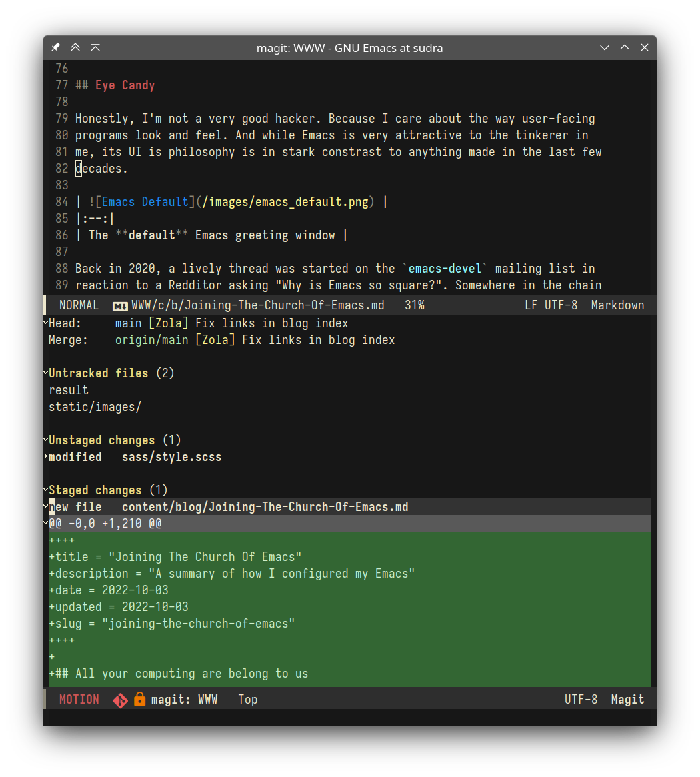
Task: Click the origin/main branch in Merge line
Action: pos(151,340)
